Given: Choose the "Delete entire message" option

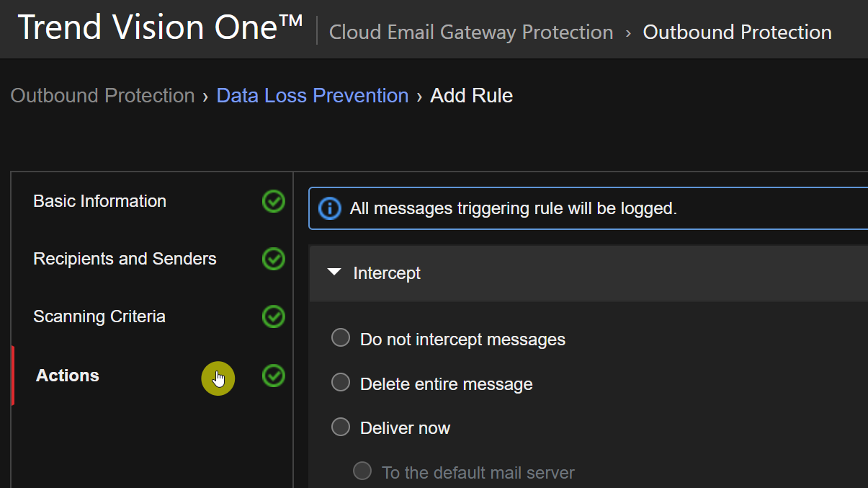Looking at the screenshot, I should click(x=341, y=383).
